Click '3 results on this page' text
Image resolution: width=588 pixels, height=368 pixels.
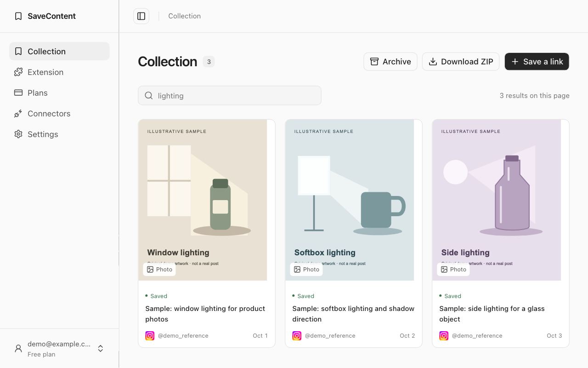point(535,96)
